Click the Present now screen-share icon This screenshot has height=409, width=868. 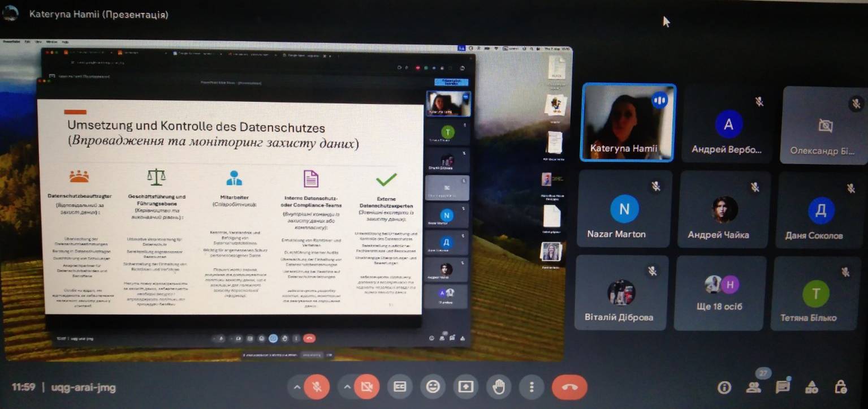coord(465,387)
